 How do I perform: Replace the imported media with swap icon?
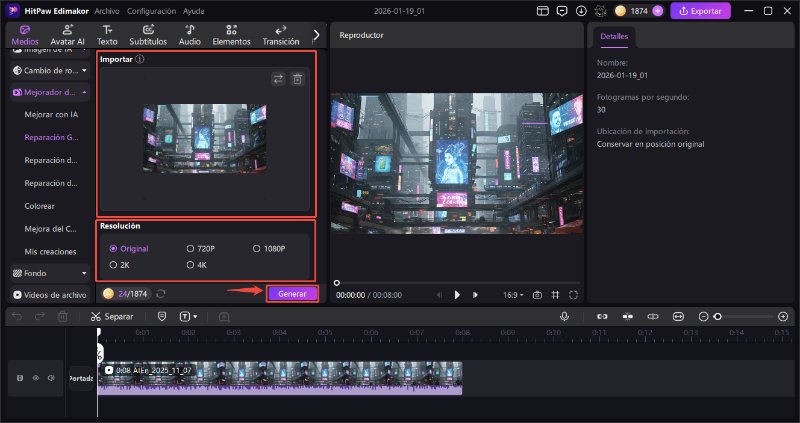click(x=278, y=79)
